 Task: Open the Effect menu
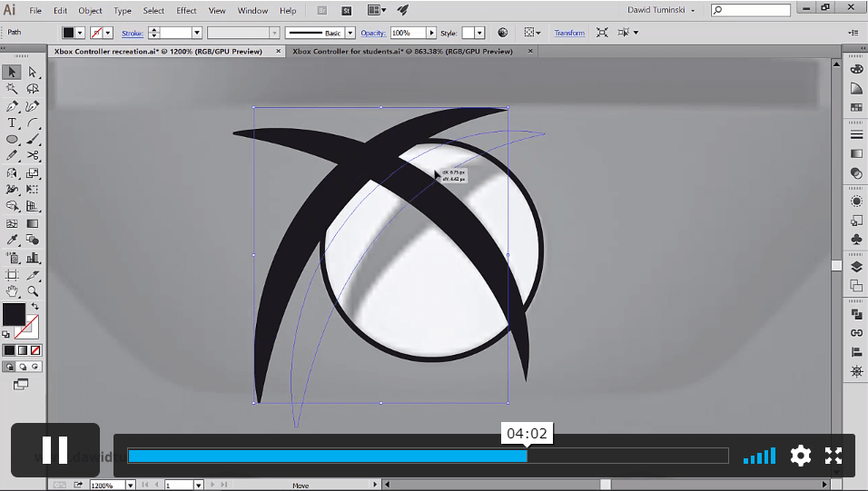[186, 11]
